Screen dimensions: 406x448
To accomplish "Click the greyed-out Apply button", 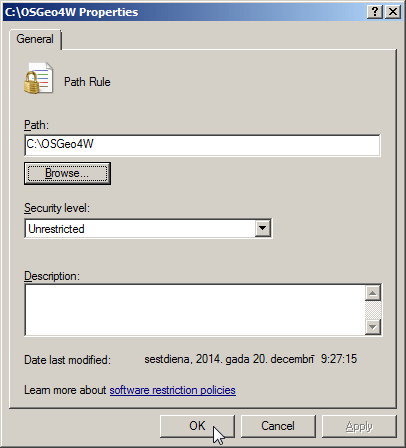I will point(359,426).
